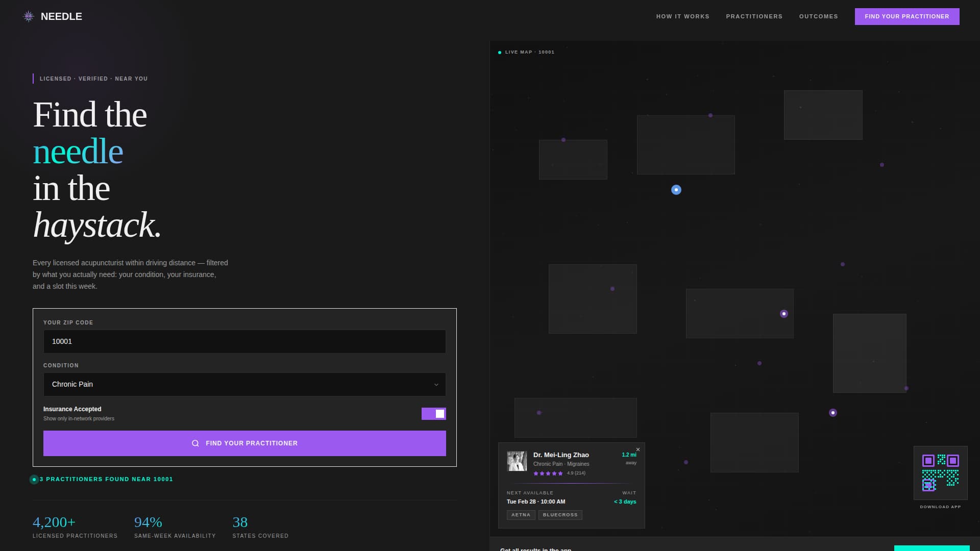980x551 pixels.
Task: Click the Download App QR code
Action: pyautogui.click(x=940, y=473)
